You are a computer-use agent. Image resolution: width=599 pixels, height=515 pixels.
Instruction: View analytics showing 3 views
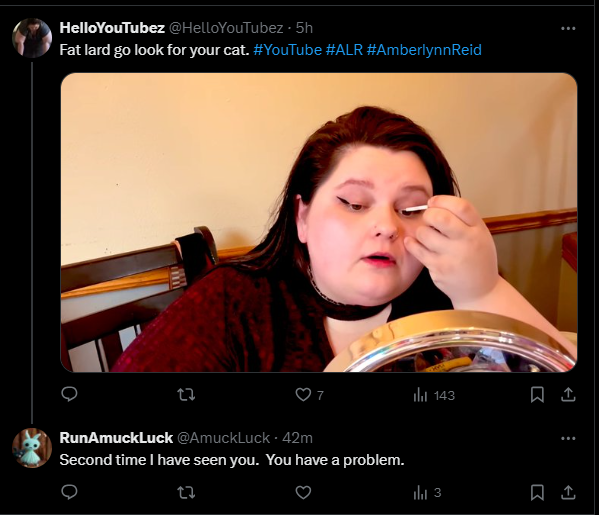[x=427, y=493]
